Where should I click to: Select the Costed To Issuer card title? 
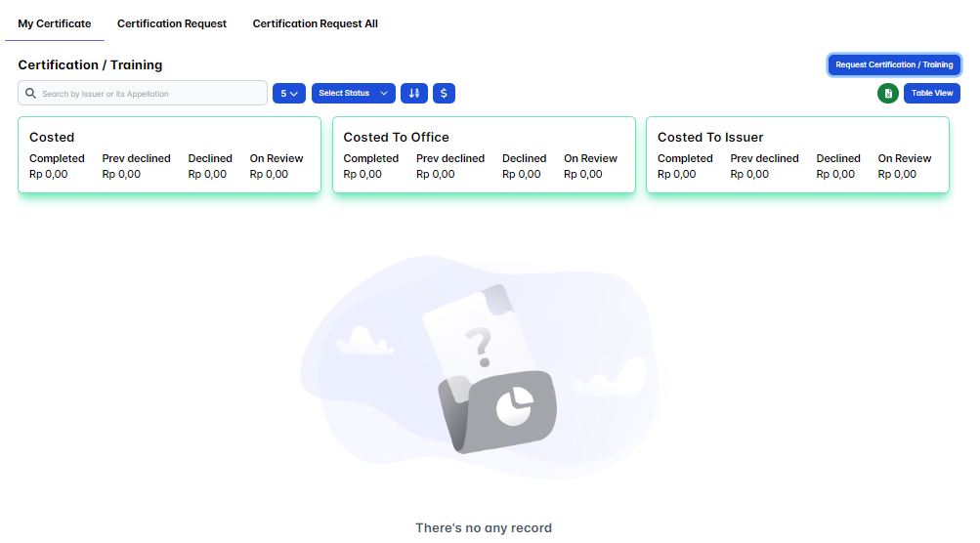pyautogui.click(x=709, y=138)
